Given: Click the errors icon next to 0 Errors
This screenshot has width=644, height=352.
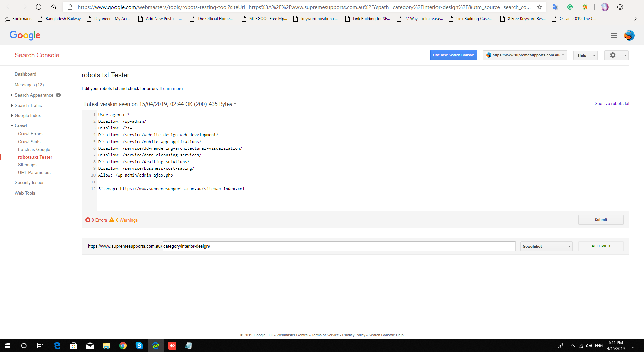Looking at the screenshot, I should click(88, 220).
